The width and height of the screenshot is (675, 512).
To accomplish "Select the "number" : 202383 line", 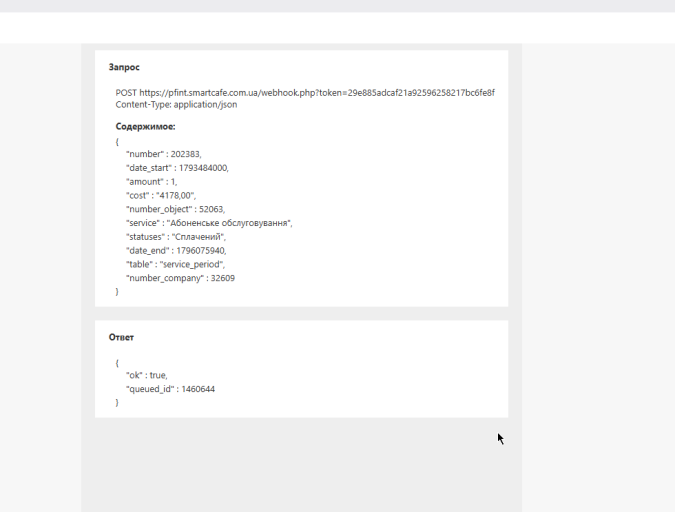I will pos(164,154).
